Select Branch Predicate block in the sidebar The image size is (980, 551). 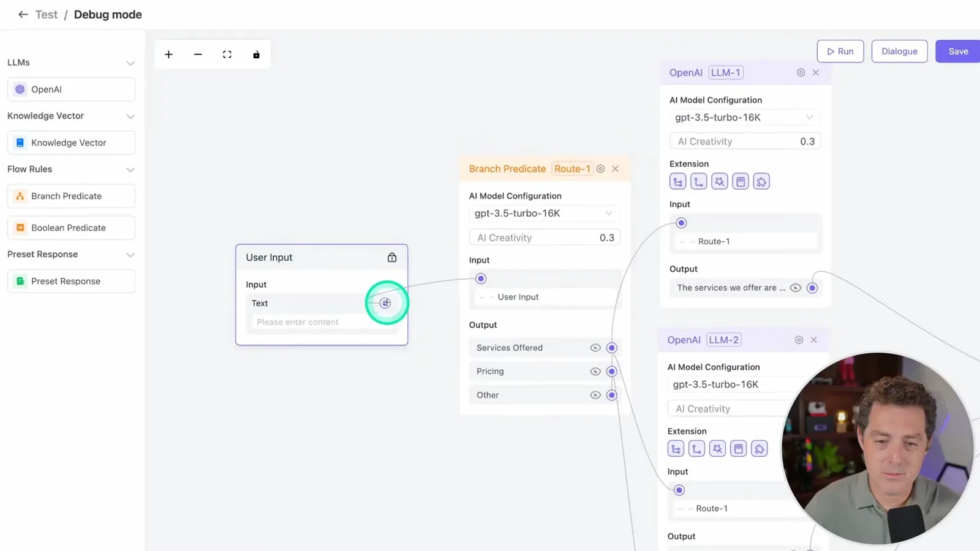point(71,196)
